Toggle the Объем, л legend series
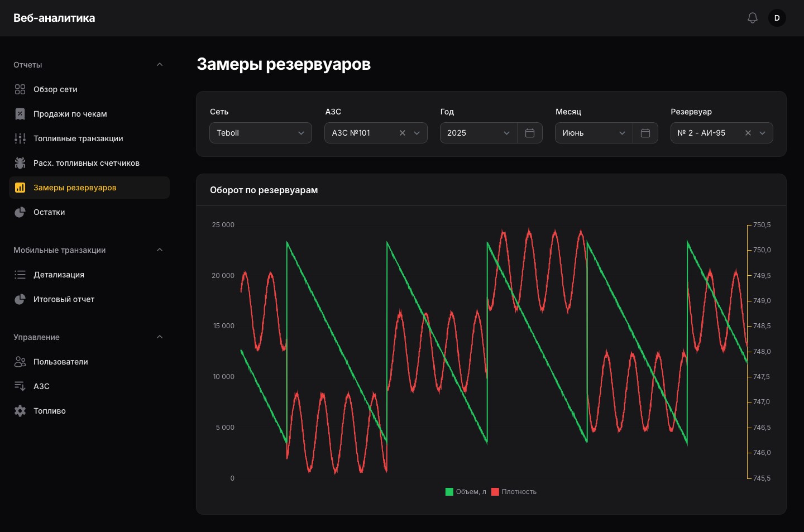 click(x=466, y=492)
